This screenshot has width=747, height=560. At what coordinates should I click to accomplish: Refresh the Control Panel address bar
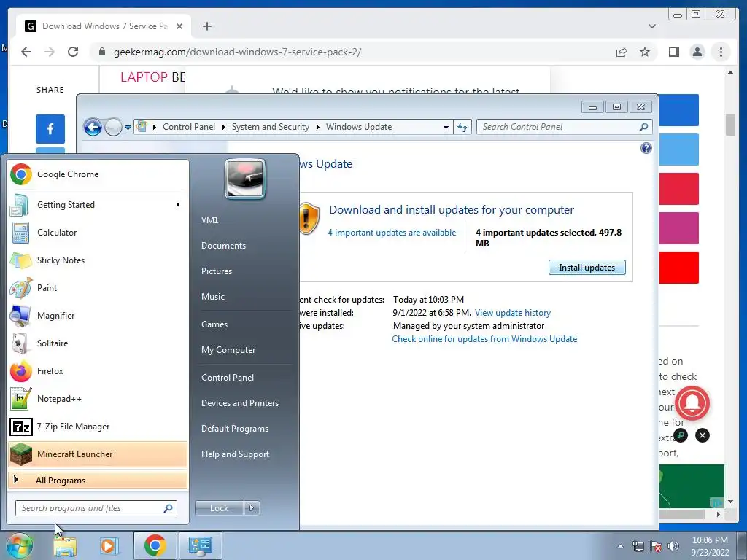462,127
